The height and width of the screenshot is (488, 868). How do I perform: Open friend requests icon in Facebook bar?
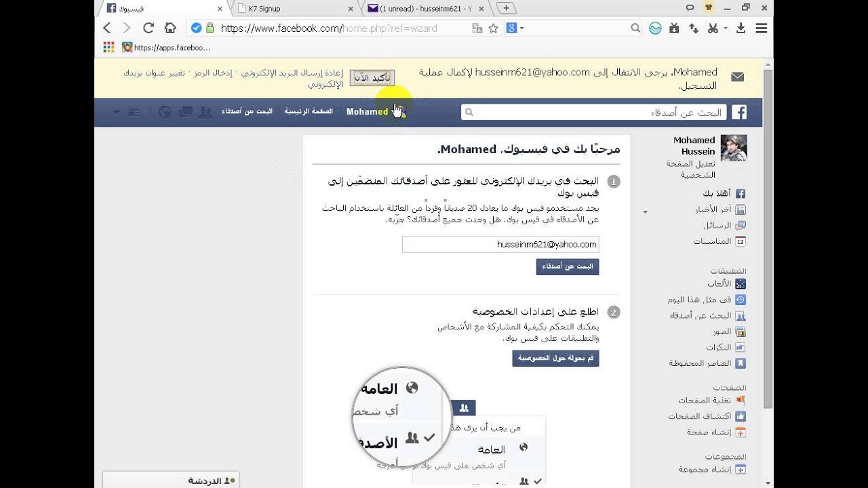point(205,112)
